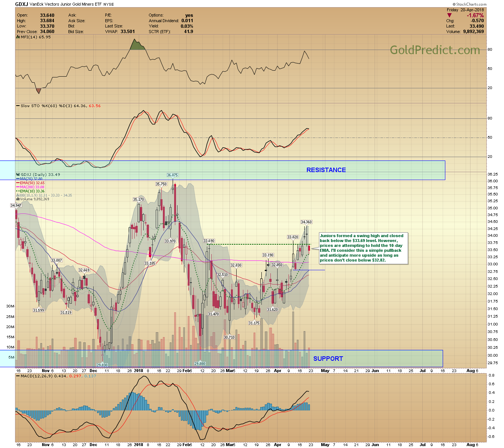Click the candlestick icon beside GDXJ (Daily)

18,175
